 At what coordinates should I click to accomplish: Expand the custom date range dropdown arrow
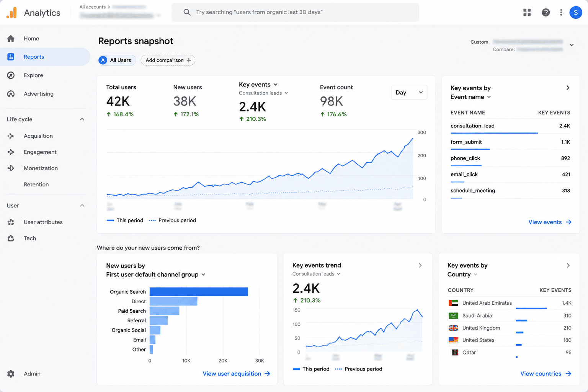(572, 45)
